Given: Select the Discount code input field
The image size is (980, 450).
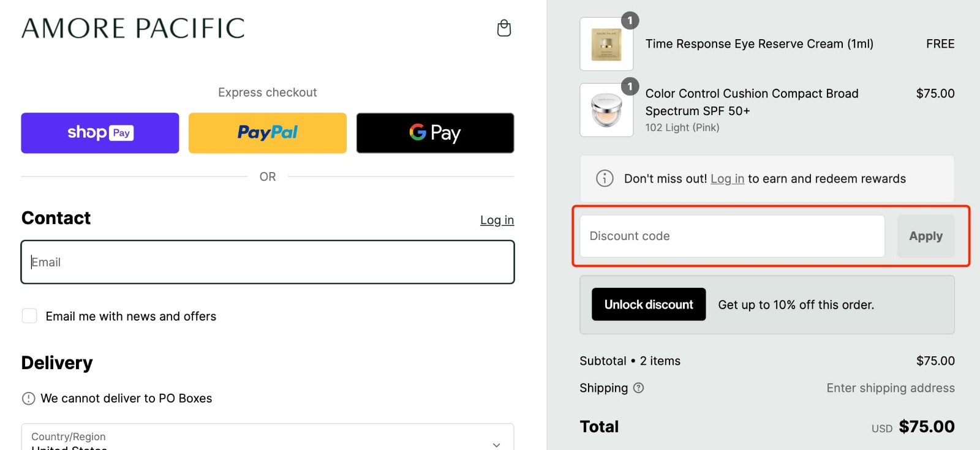Looking at the screenshot, I should click(731, 236).
